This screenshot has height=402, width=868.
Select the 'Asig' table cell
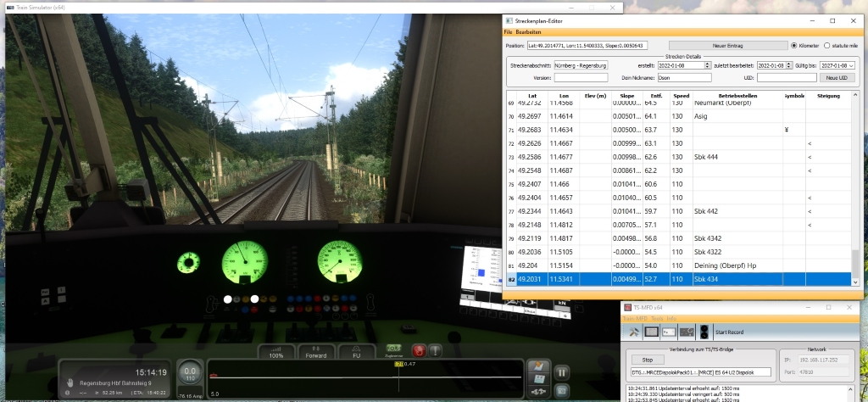[x=737, y=116]
